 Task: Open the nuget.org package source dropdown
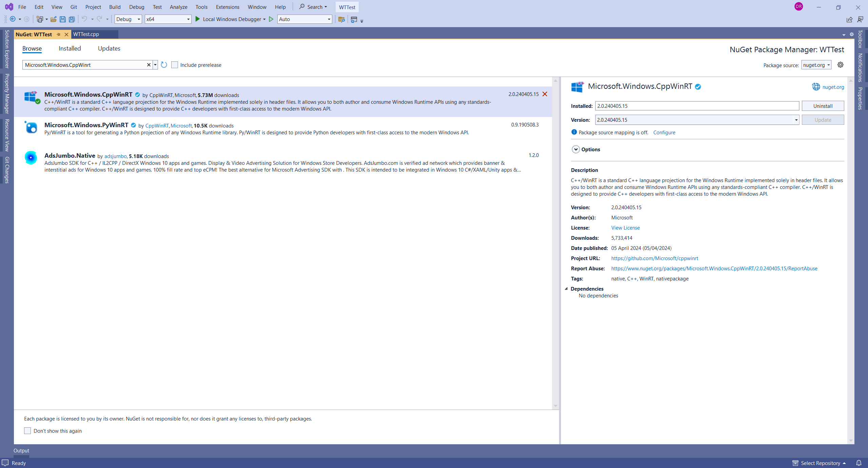pos(816,65)
